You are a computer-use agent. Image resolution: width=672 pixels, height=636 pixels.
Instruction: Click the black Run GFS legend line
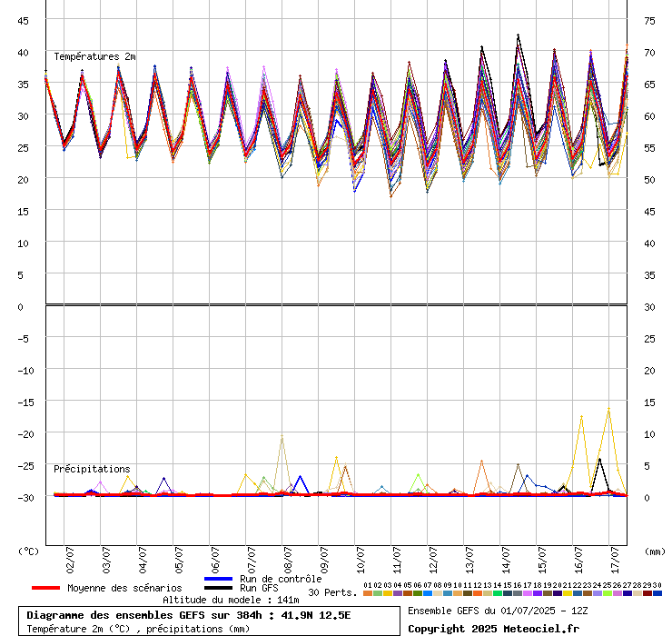tap(218, 588)
